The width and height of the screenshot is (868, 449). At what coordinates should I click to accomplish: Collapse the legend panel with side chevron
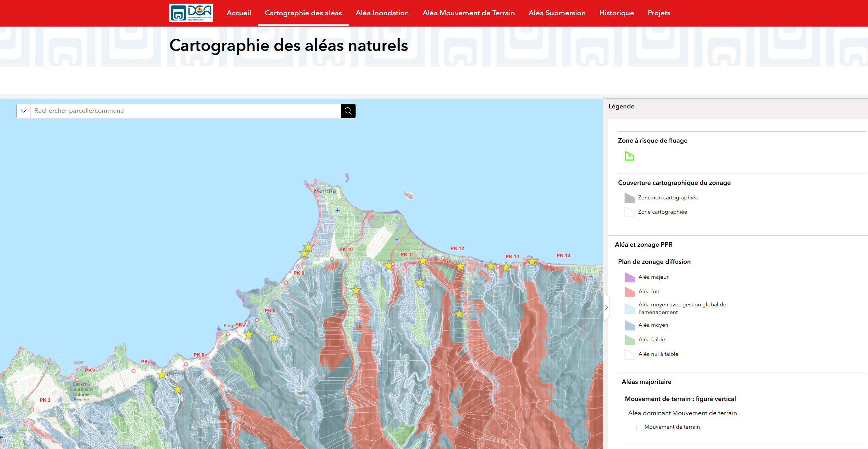(606, 307)
